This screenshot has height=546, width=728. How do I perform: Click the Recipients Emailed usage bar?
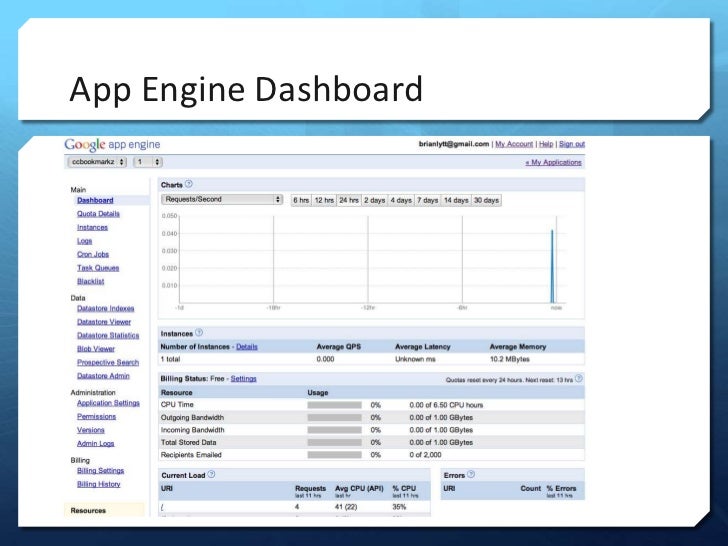tap(334, 455)
